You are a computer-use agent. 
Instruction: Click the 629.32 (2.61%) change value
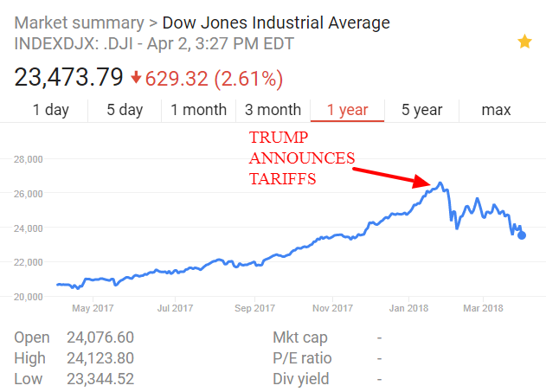pos(214,78)
